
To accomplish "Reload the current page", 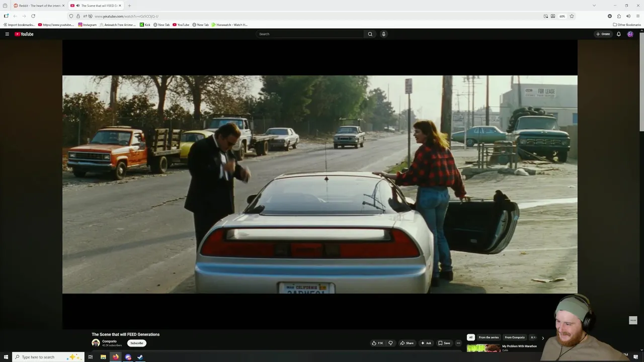I will [33, 16].
